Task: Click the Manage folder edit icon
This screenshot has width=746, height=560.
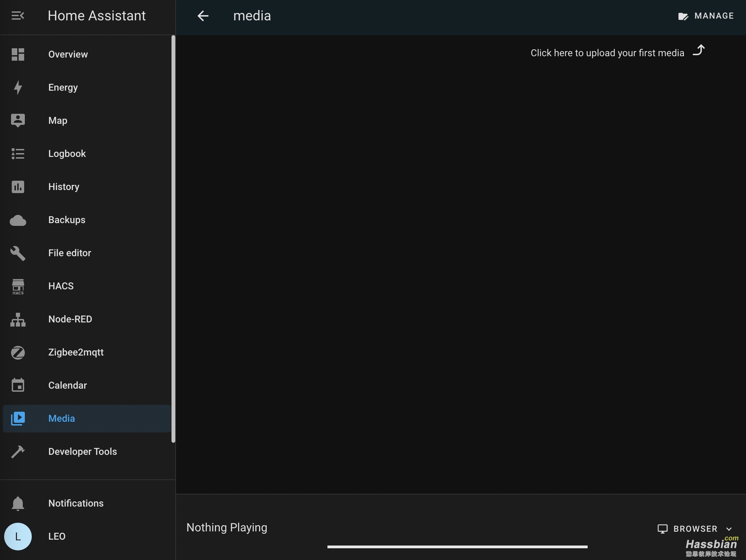Action: [683, 16]
